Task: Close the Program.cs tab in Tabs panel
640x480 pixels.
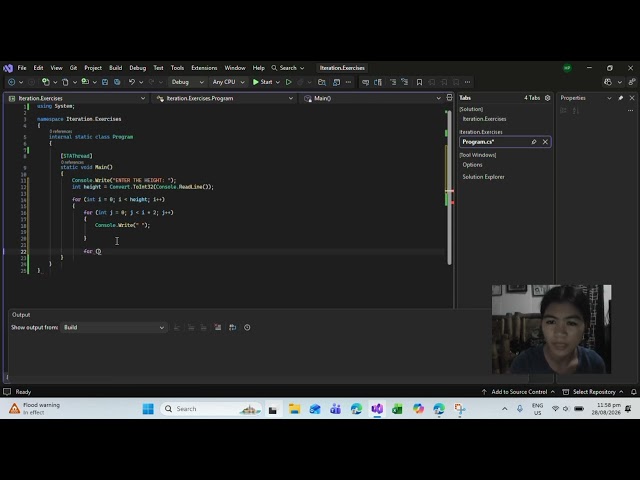Action: [545, 142]
